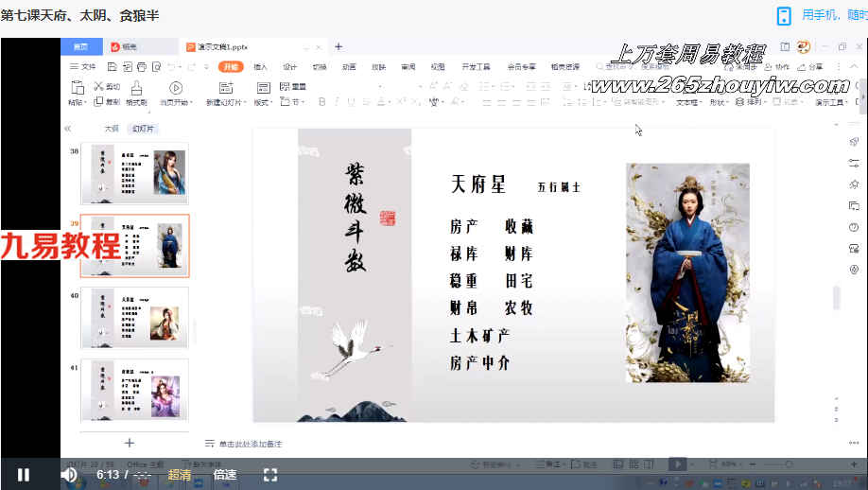Switch to the 视图 ribbon tab
This screenshot has width=868, height=490.
pyautogui.click(x=438, y=66)
